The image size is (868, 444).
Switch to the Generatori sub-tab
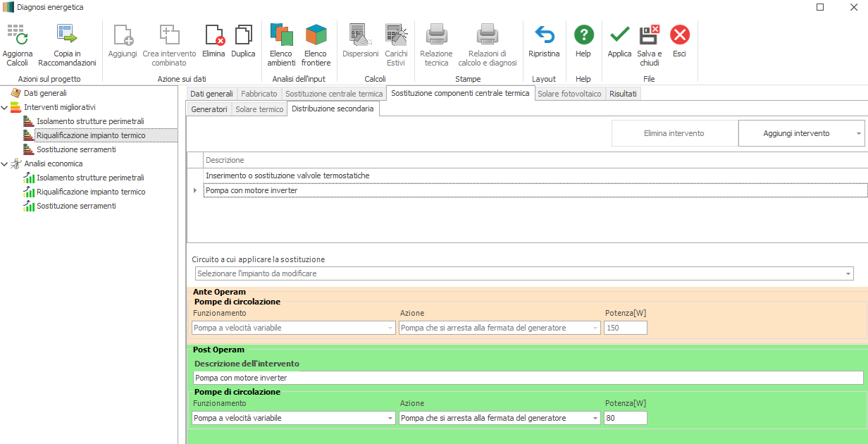click(209, 109)
